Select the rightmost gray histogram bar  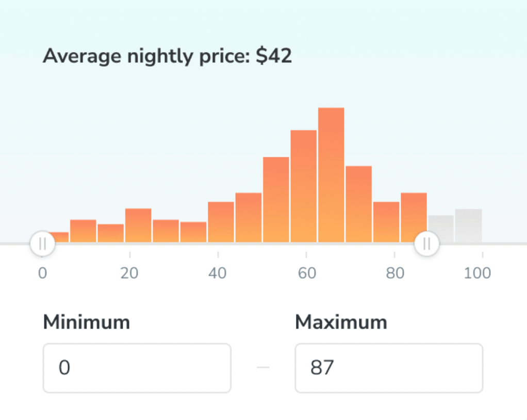pyautogui.click(x=468, y=226)
